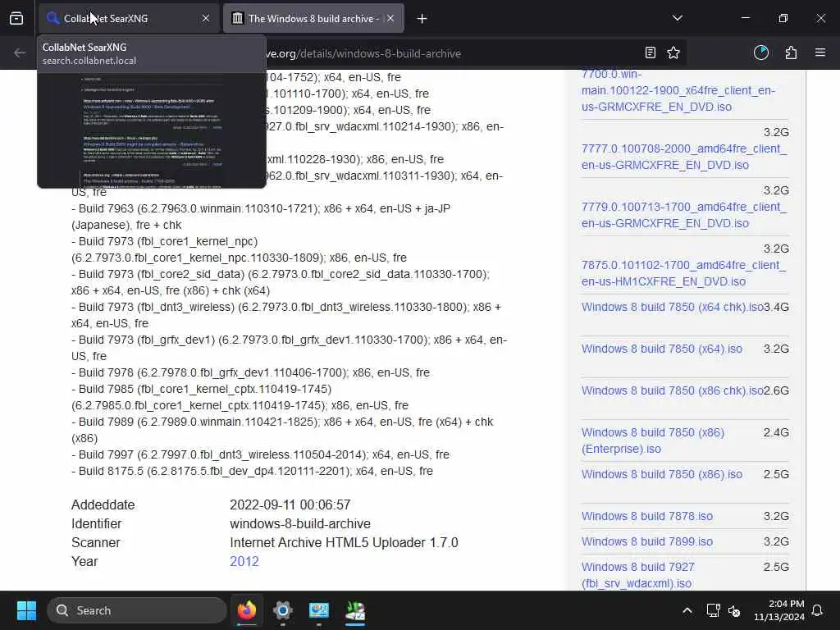Click the Build 7978 fbl_grfx_dev1 line
Viewport: 840px width, 630px height.
tap(250, 372)
